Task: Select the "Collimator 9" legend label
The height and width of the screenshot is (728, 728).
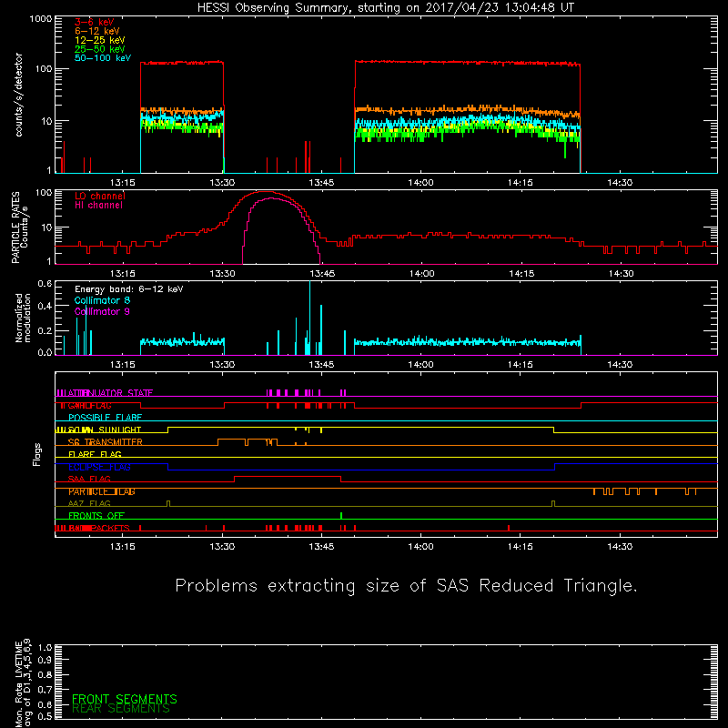Action: 102,311
